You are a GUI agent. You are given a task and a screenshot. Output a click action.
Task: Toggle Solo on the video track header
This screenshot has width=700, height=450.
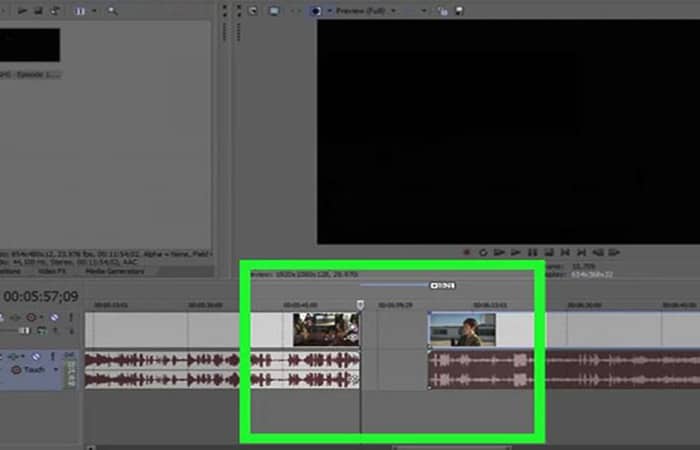71,317
